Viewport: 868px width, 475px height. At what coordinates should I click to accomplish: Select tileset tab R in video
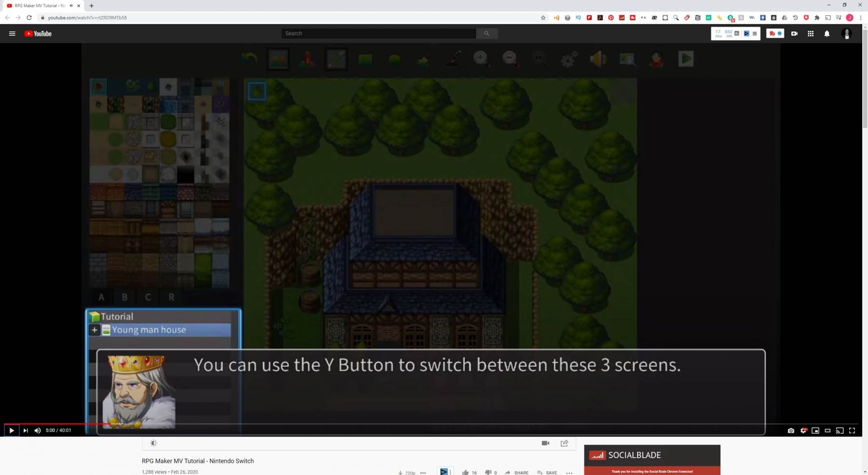point(171,297)
